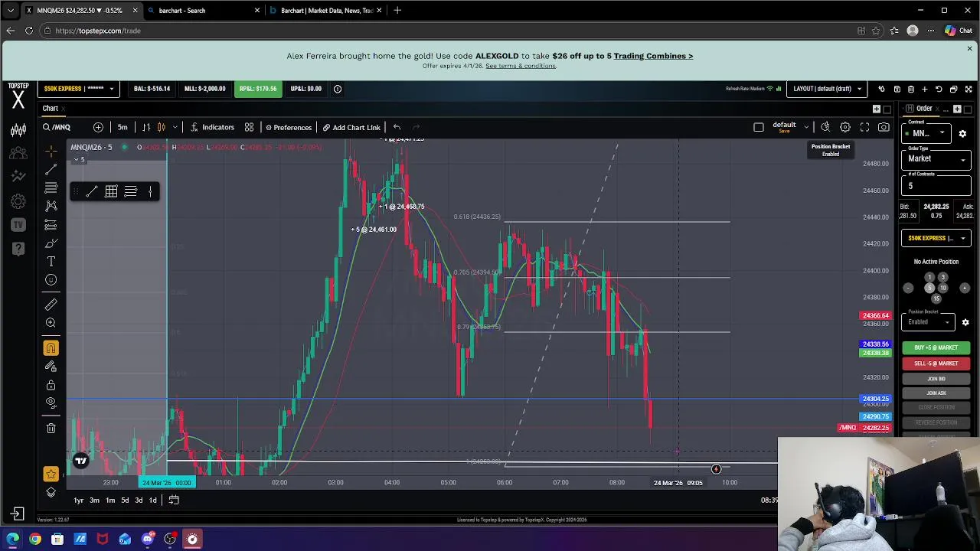Screen dimensions: 980x551
Task: Open the Fibonacci retracement tools
Action: [51, 187]
